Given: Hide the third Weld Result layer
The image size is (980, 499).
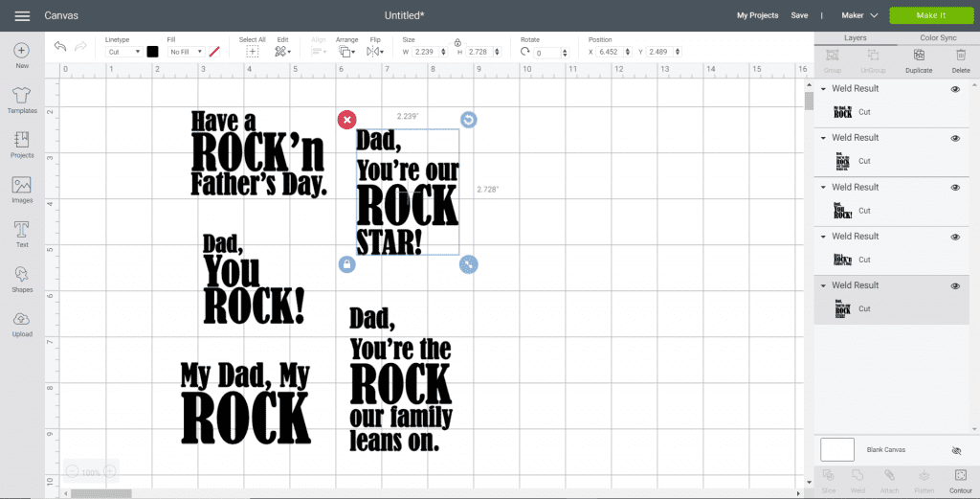Looking at the screenshot, I should pos(955,188).
